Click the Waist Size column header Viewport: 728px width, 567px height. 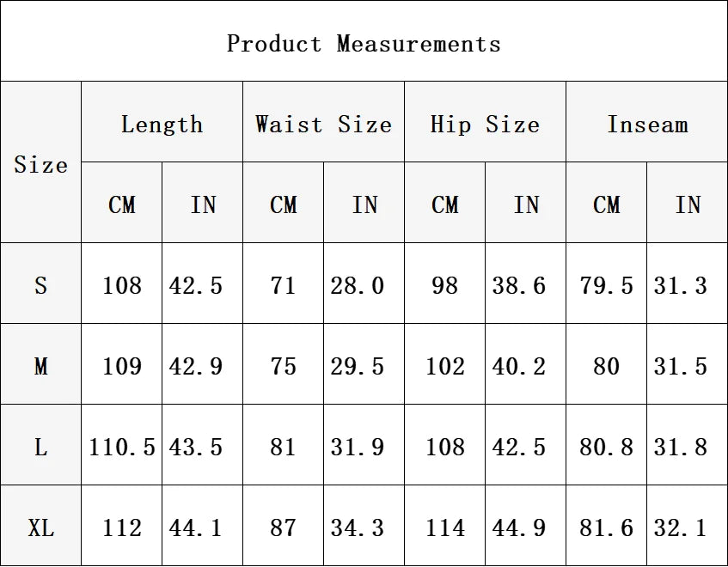pyautogui.click(x=324, y=122)
